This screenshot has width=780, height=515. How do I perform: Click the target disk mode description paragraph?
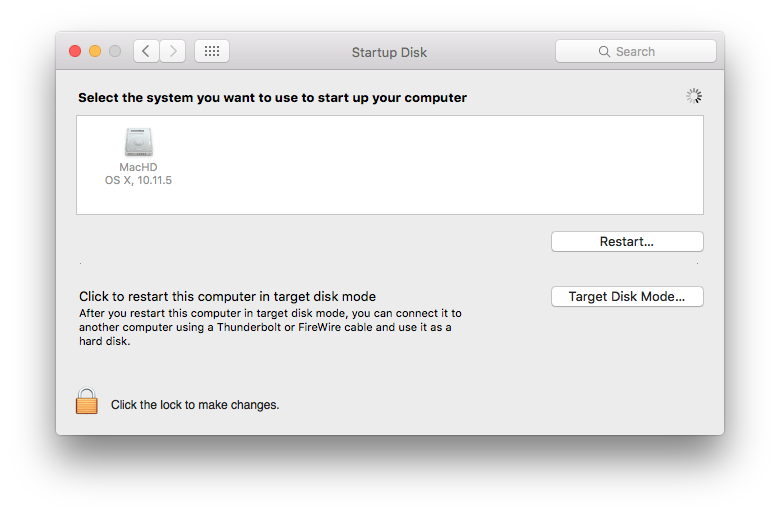(x=270, y=327)
